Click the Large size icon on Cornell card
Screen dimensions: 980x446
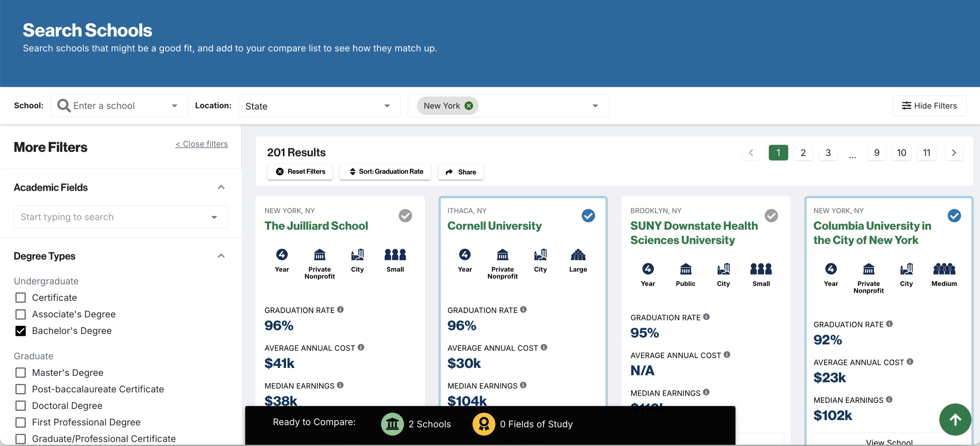point(578,255)
